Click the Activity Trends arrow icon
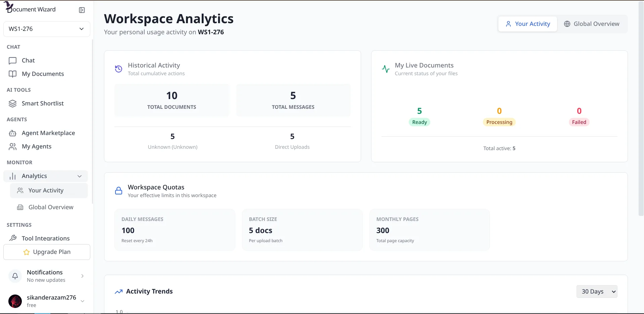The image size is (644, 314). click(118, 291)
